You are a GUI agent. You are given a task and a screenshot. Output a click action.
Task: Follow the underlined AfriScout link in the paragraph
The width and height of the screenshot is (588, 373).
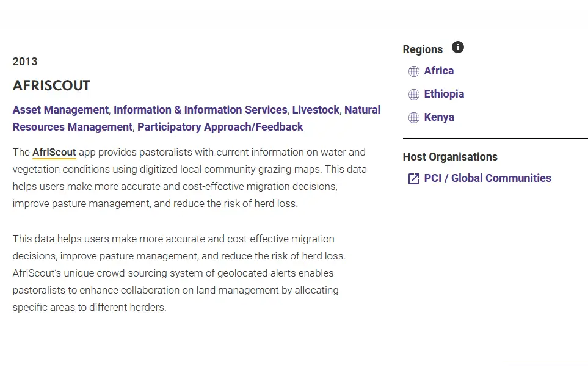[x=54, y=153]
